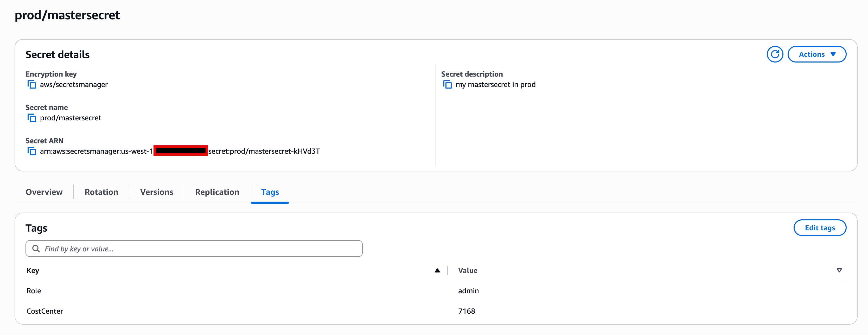Click the Edit tags button
The width and height of the screenshot is (868, 335).
point(820,227)
